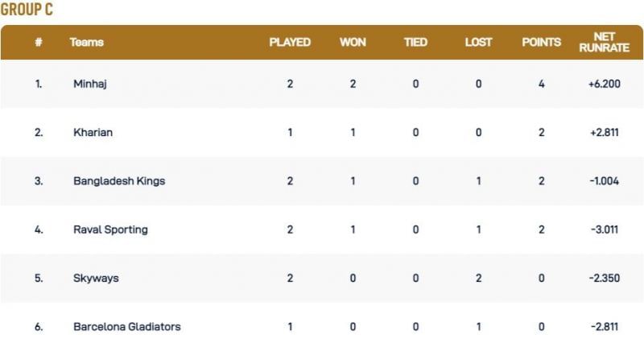Click the GROUP C heading

(28, 10)
